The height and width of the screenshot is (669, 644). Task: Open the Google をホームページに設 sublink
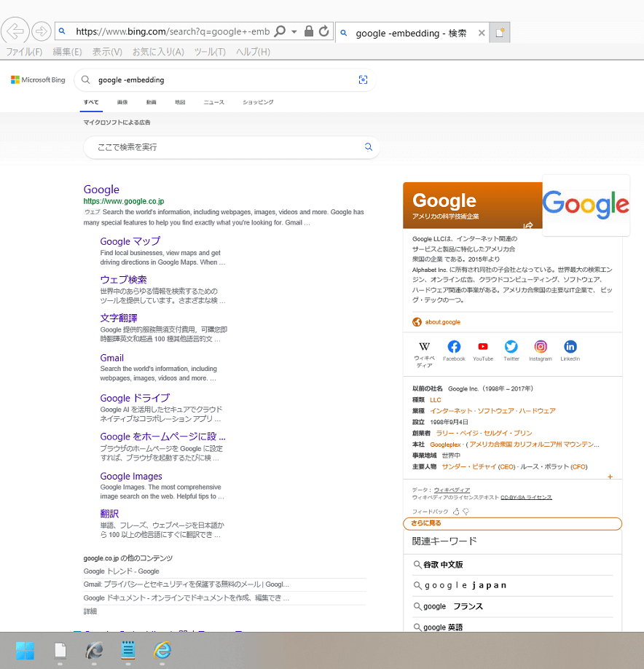click(163, 437)
